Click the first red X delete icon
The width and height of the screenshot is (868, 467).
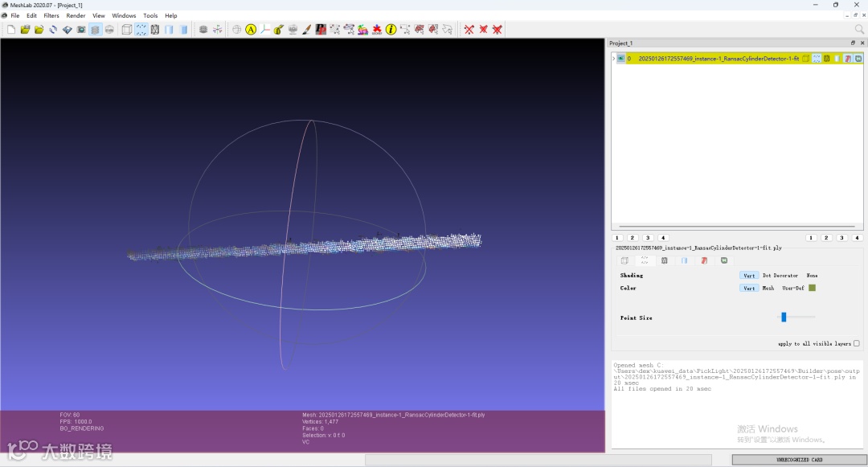tap(469, 29)
